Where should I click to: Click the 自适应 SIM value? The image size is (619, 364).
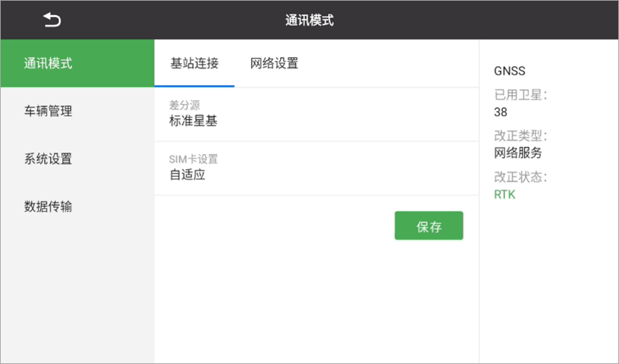(187, 175)
